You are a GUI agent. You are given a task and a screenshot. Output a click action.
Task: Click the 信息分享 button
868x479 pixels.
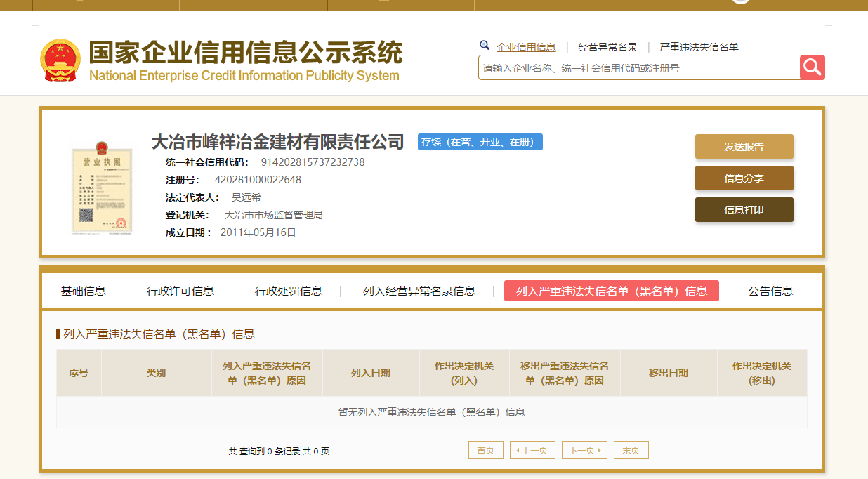pyautogui.click(x=744, y=178)
